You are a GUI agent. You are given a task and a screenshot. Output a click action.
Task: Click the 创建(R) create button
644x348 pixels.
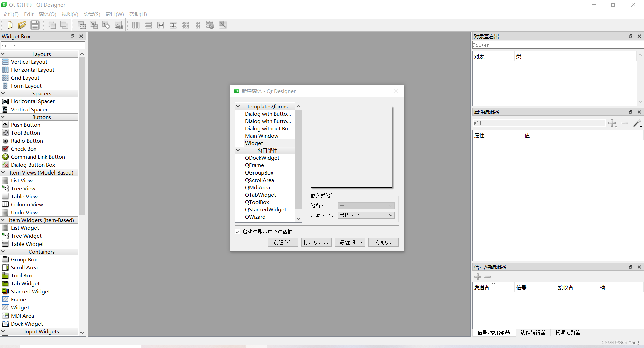click(283, 242)
